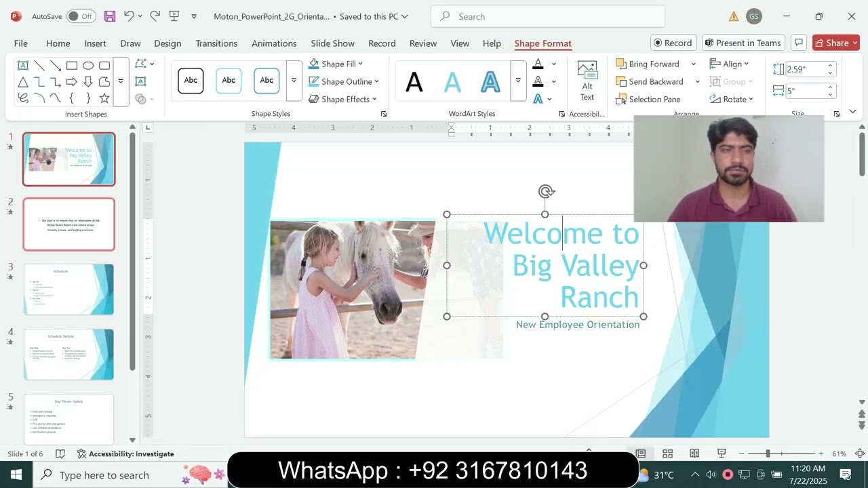Click the Text Fill letter icon
Screen dimensions: 868x488
click(x=538, y=64)
